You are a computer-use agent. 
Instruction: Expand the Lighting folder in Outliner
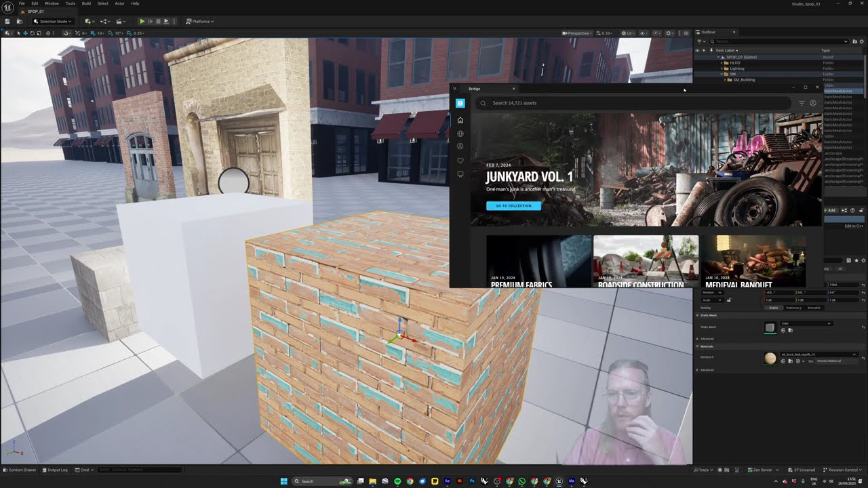(723, 68)
